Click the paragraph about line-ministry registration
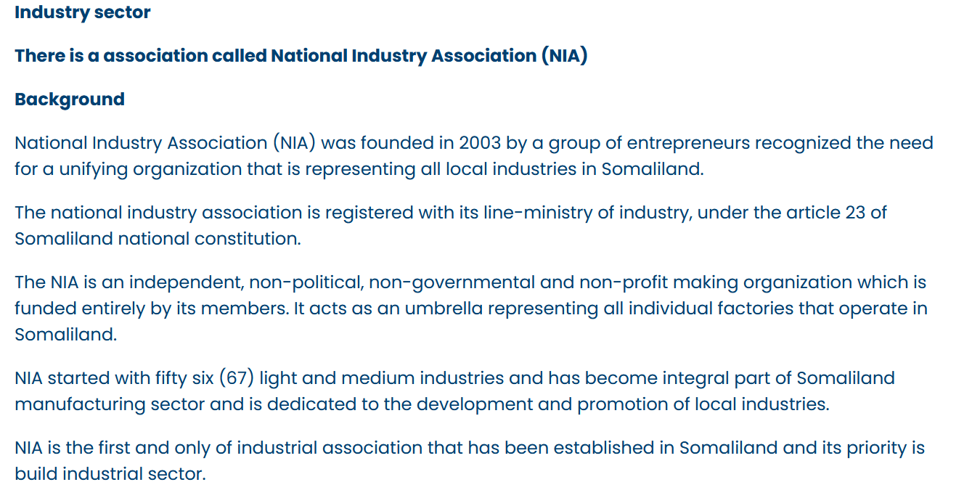The image size is (980, 490). 450,226
